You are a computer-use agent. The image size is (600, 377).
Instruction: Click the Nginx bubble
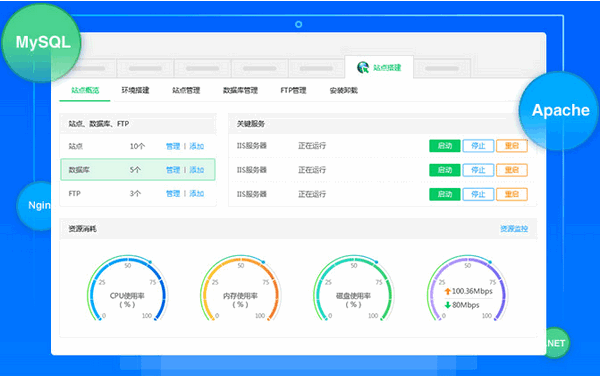pos(35,206)
